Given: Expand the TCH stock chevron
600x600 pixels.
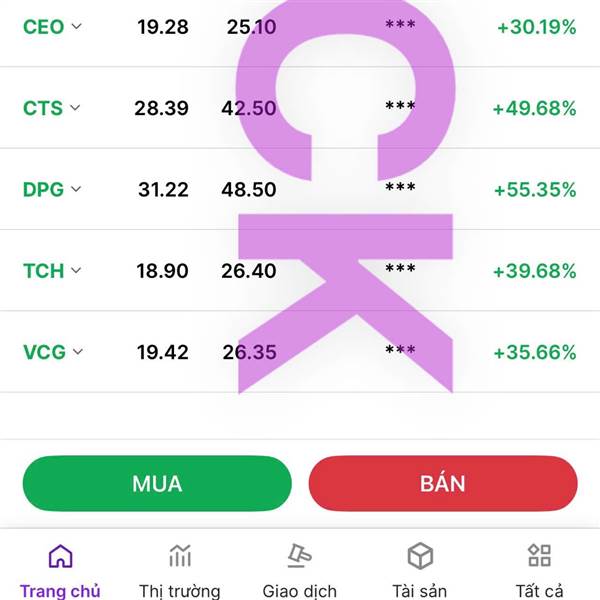Looking at the screenshot, I should click(x=76, y=270).
